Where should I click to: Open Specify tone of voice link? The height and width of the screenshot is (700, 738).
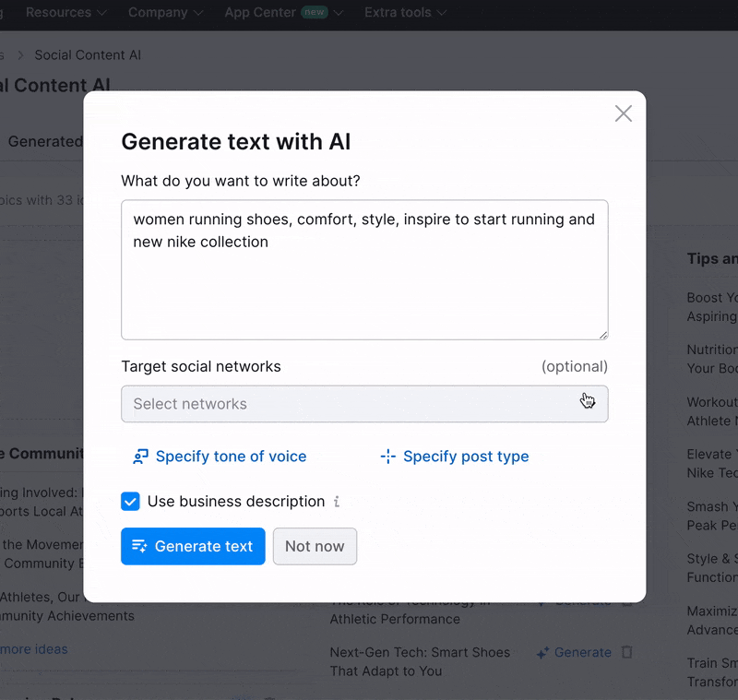click(x=231, y=457)
